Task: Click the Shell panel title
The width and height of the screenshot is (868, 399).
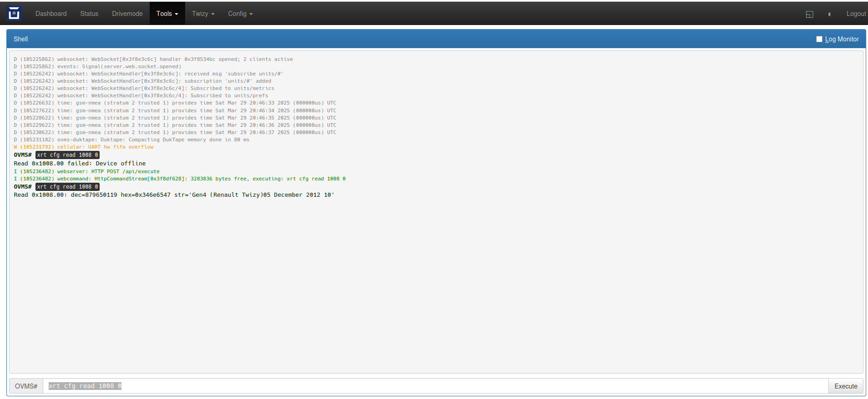Action: (21, 39)
